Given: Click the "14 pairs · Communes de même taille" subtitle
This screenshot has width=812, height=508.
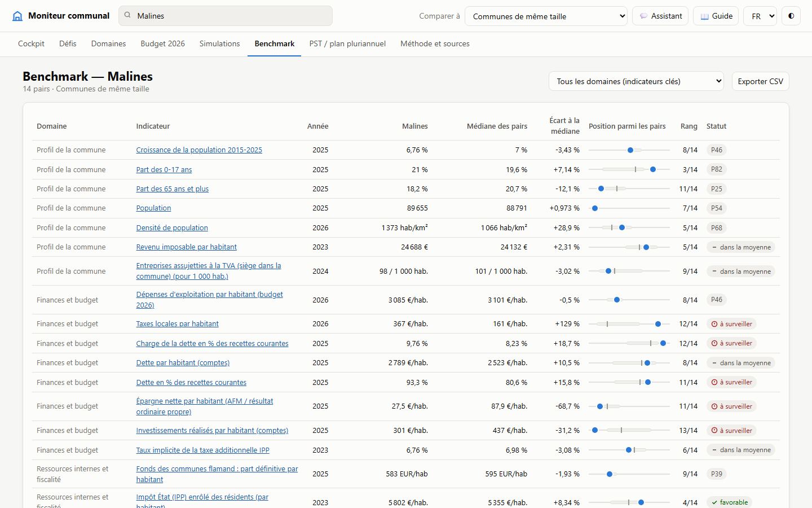Looking at the screenshot, I should 86,89.
